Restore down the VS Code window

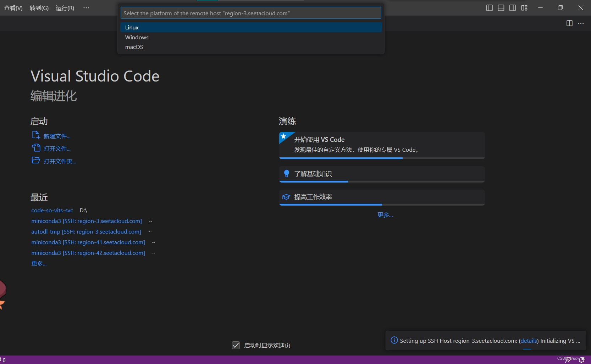[560, 8]
